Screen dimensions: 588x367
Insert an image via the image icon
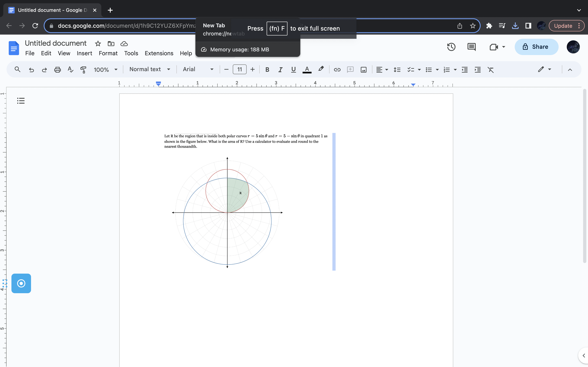coord(363,70)
